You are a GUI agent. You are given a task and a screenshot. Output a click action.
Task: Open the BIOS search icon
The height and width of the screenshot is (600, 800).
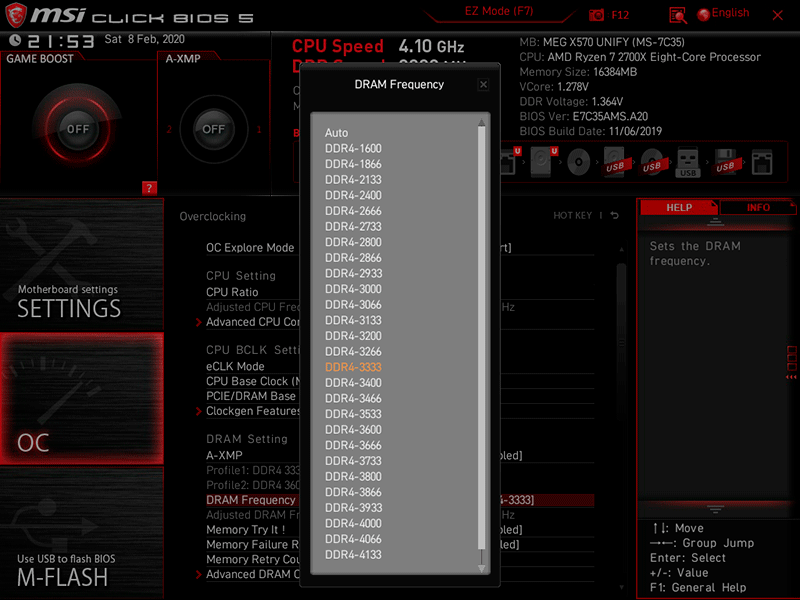[x=678, y=15]
